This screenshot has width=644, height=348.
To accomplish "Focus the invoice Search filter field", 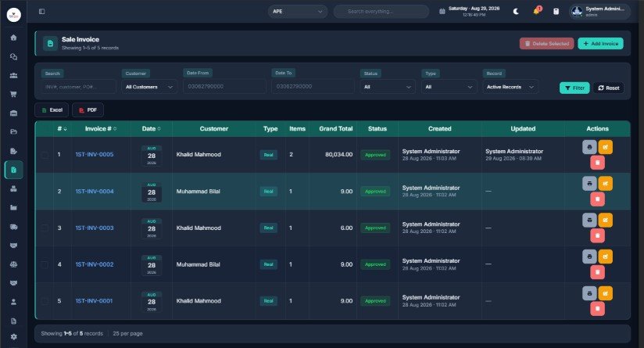I will click(x=78, y=87).
